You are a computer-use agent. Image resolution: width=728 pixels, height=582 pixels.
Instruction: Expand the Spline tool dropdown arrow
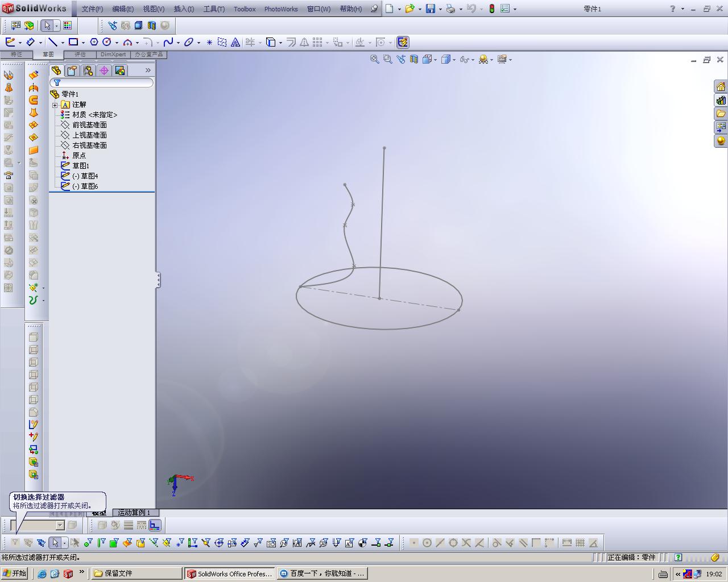point(178,43)
